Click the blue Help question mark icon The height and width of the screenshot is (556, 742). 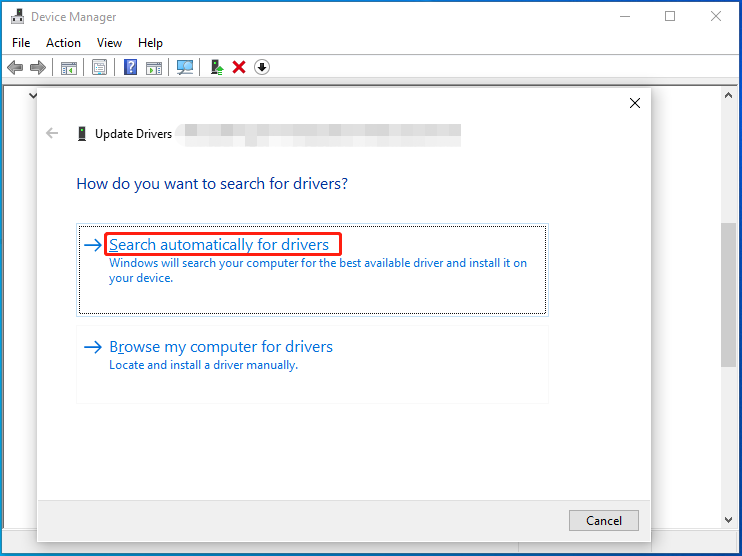tap(130, 67)
